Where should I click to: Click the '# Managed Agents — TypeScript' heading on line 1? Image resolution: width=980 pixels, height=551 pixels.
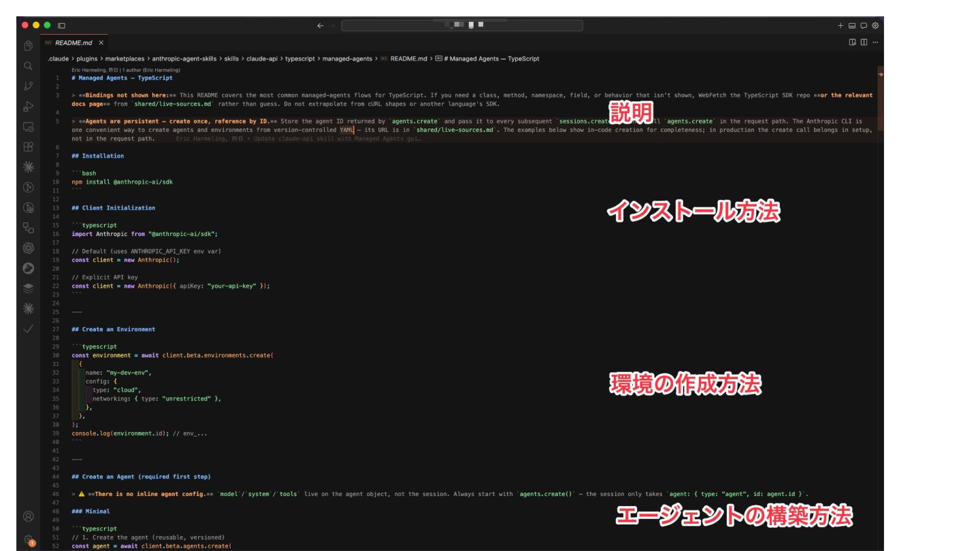point(122,78)
